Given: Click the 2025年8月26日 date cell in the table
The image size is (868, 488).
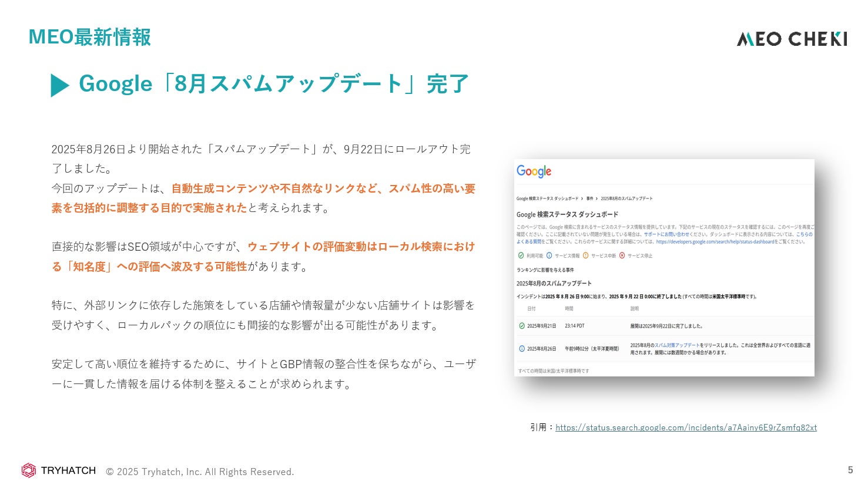Looking at the screenshot, I should [x=541, y=349].
